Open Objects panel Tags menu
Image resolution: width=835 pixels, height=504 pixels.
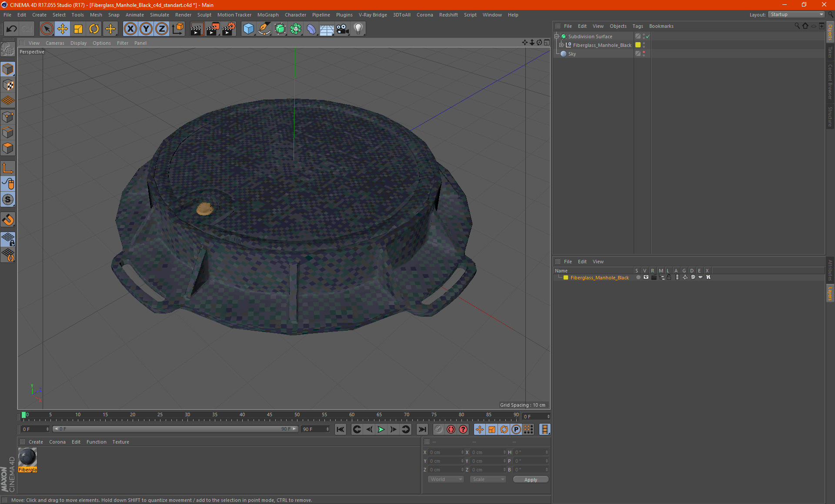[x=638, y=26]
